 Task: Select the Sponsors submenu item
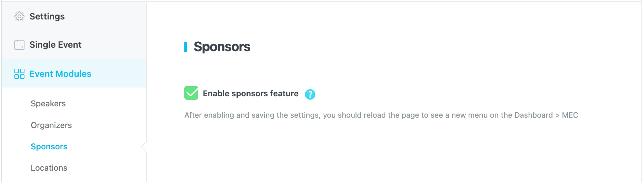tap(49, 147)
